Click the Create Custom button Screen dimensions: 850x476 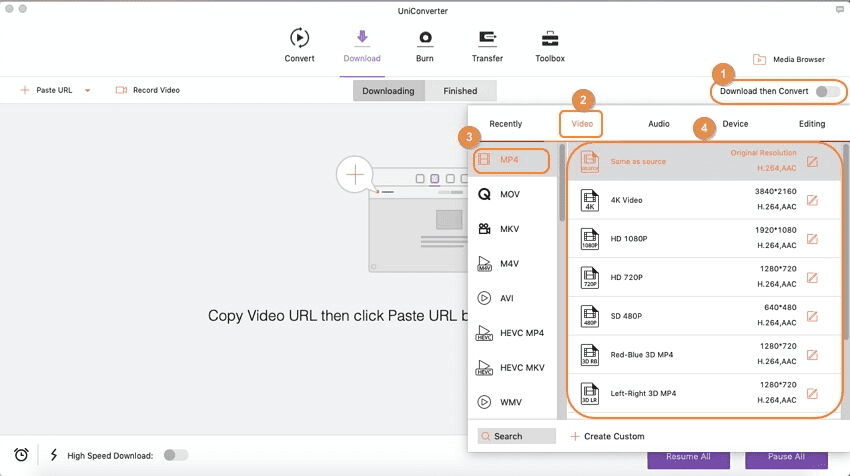608,436
